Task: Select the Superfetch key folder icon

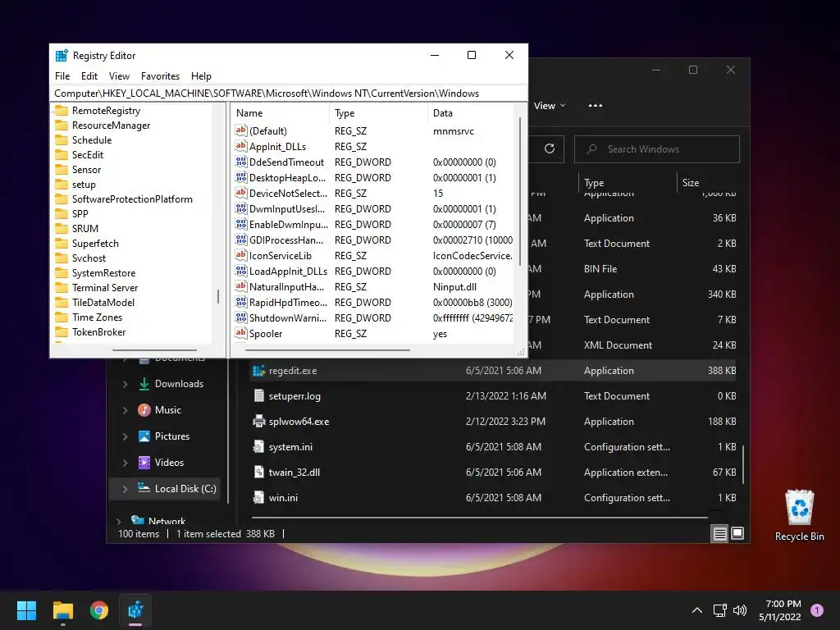Action: (x=62, y=243)
